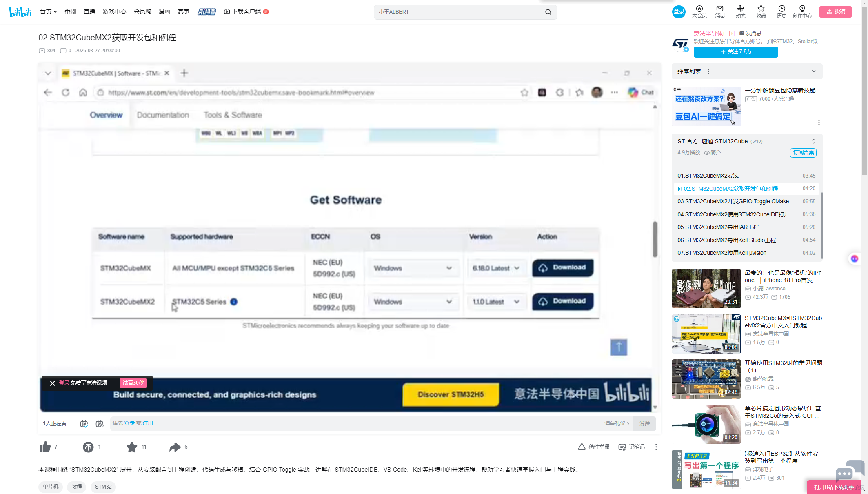Open STM32CubeMX官方中文入门教程 thumbnail
868x494 pixels.
[x=706, y=334]
